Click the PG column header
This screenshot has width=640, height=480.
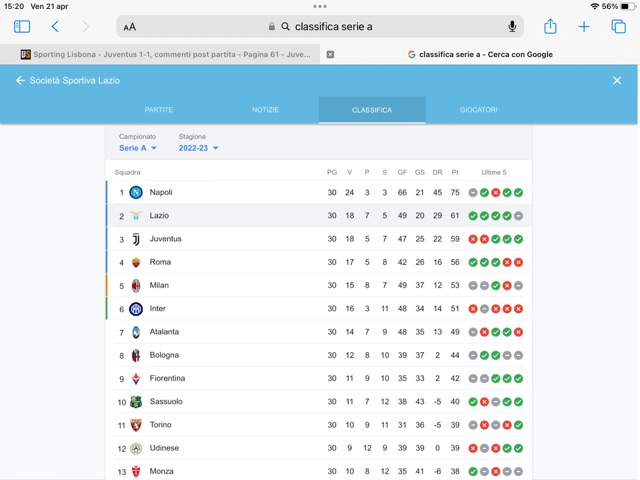pyautogui.click(x=332, y=172)
